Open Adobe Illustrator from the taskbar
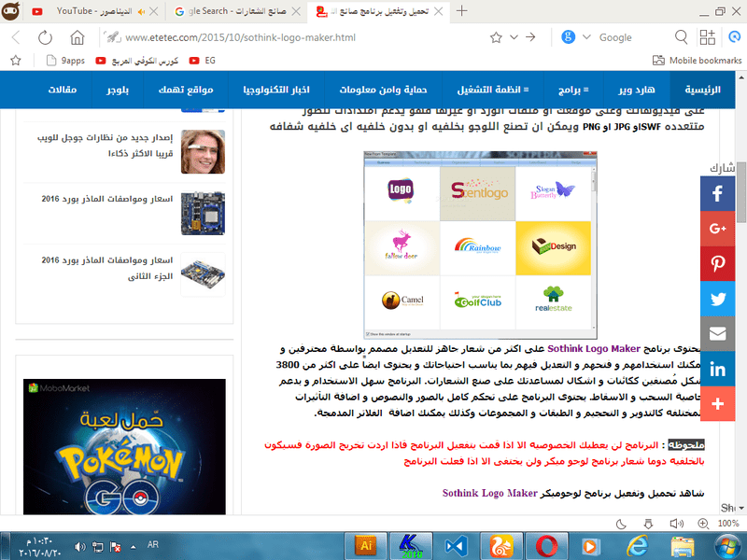Screen dimensions: 747x560 pos(366,546)
